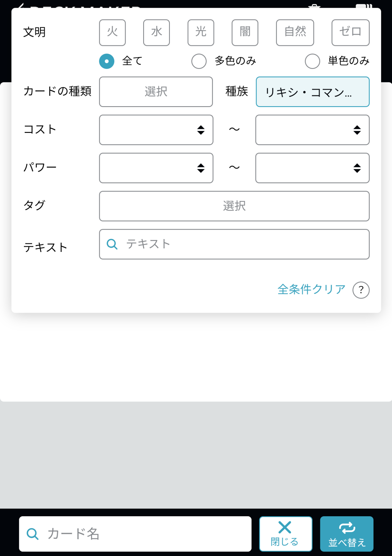Screen dimensions: 392x556
Task: Toggle the ゼロ civilization filter
Action: click(350, 33)
